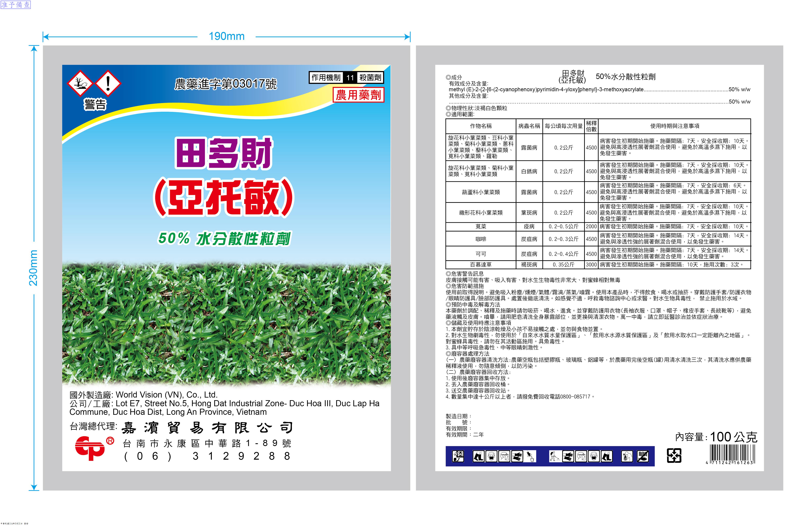
Task: Click the 病蟲名稱 table header
Action: click(x=529, y=126)
